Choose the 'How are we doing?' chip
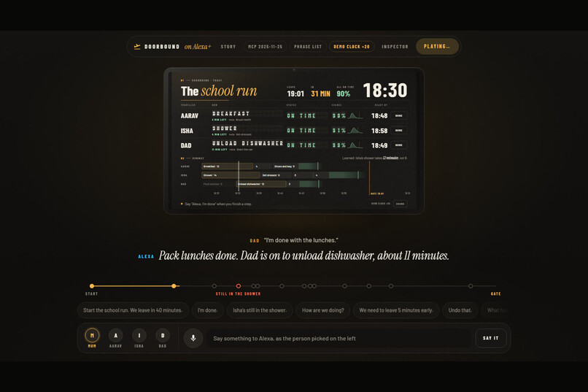 tap(323, 310)
